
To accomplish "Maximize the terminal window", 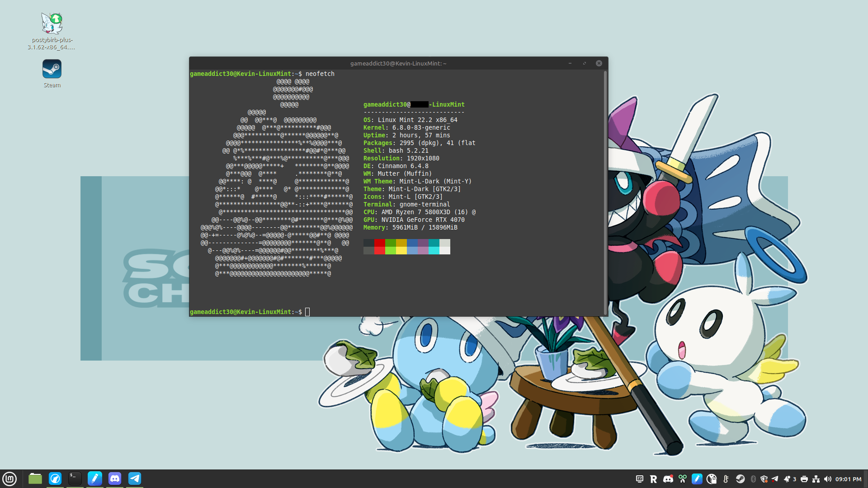I will click(585, 63).
